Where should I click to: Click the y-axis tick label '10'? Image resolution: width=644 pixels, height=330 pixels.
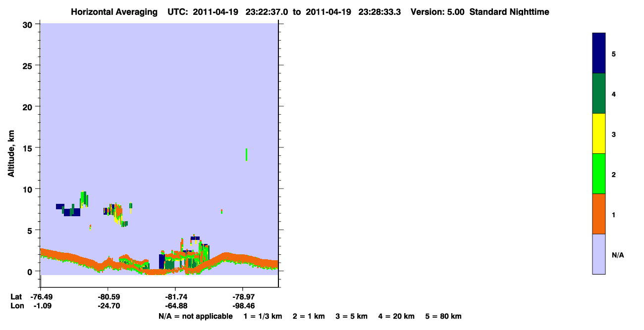[x=28, y=189]
